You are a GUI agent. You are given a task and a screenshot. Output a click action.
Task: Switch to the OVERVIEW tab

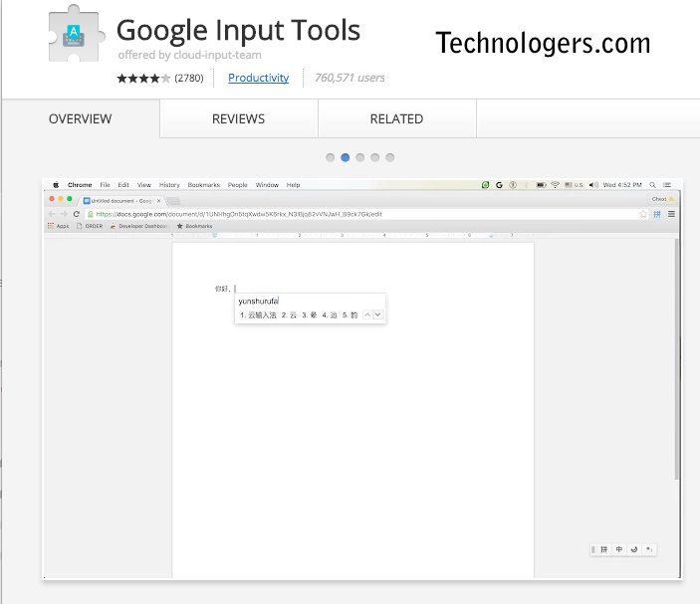click(81, 119)
